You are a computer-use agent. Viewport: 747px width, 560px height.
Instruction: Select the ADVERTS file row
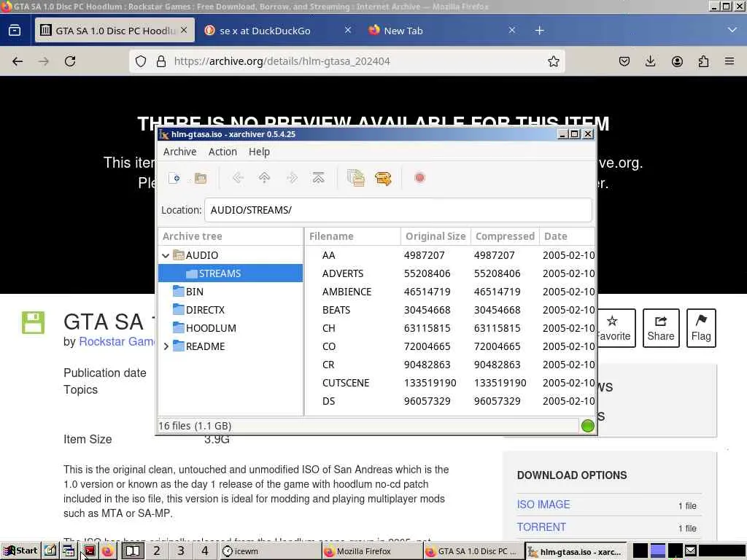click(x=450, y=273)
